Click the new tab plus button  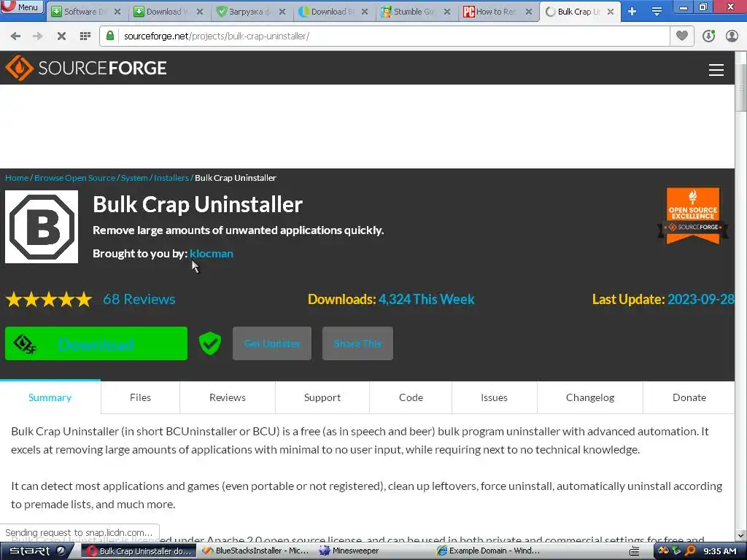click(632, 12)
